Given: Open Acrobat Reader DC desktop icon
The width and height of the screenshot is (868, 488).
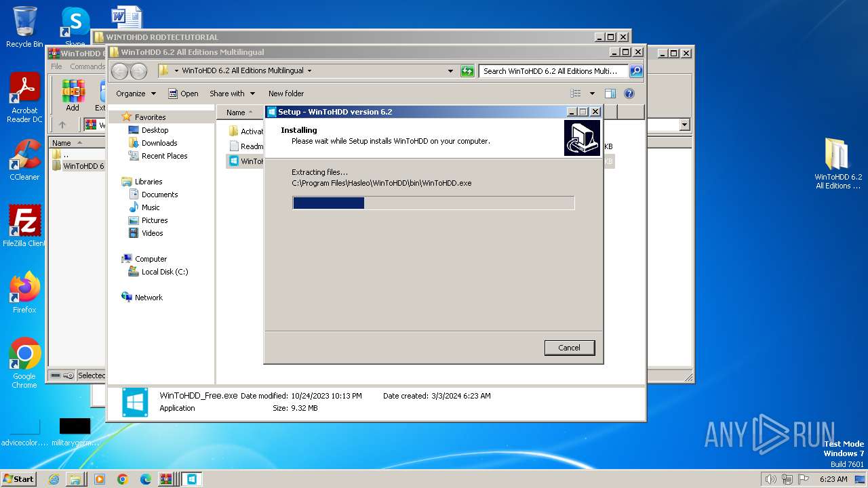Looking at the screenshot, I should pyautogui.click(x=24, y=98).
